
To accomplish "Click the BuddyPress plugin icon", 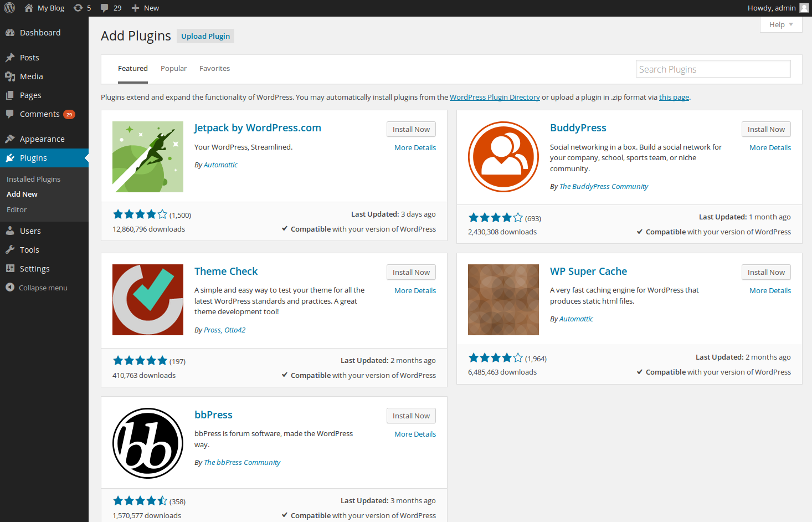I will click(503, 157).
